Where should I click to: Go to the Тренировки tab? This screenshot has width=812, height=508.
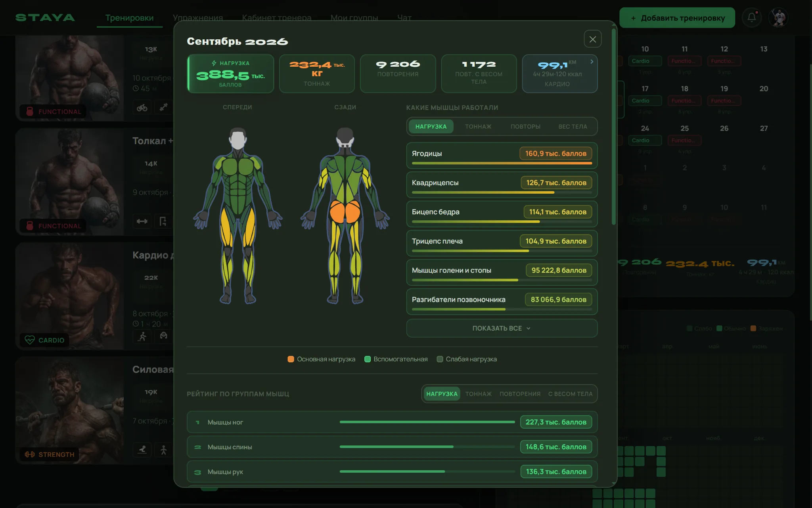pyautogui.click(x=129, y=18)
